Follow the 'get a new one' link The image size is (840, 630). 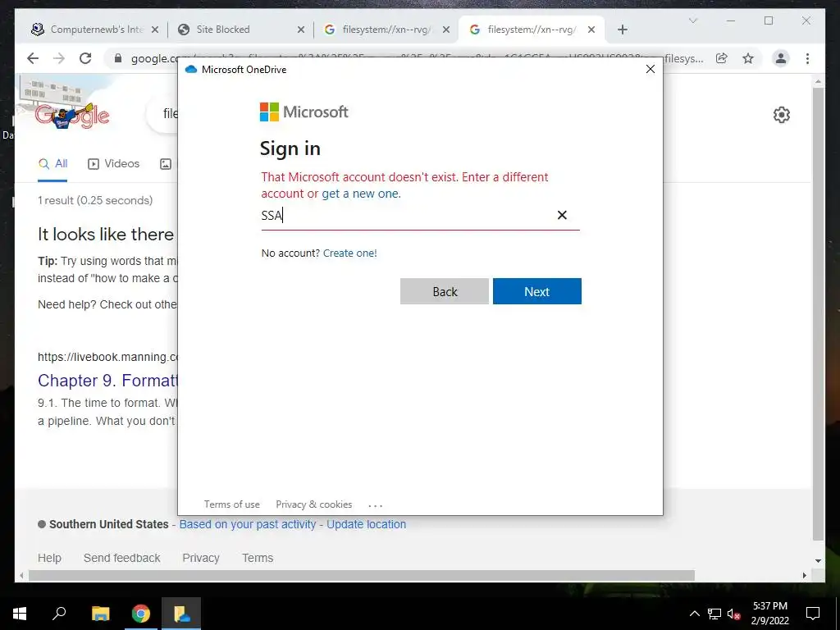pos(360,194)
